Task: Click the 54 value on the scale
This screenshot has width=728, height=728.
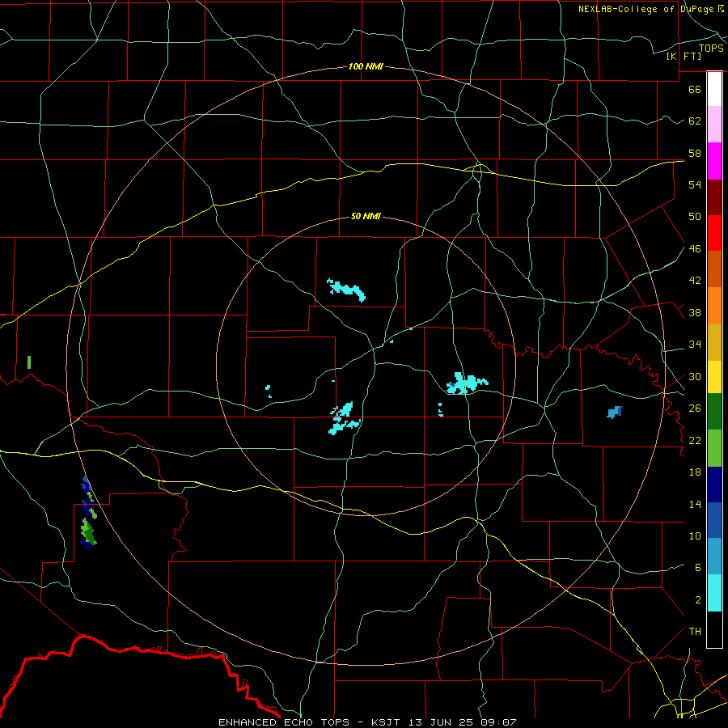Action: click(x=695, y=184)
